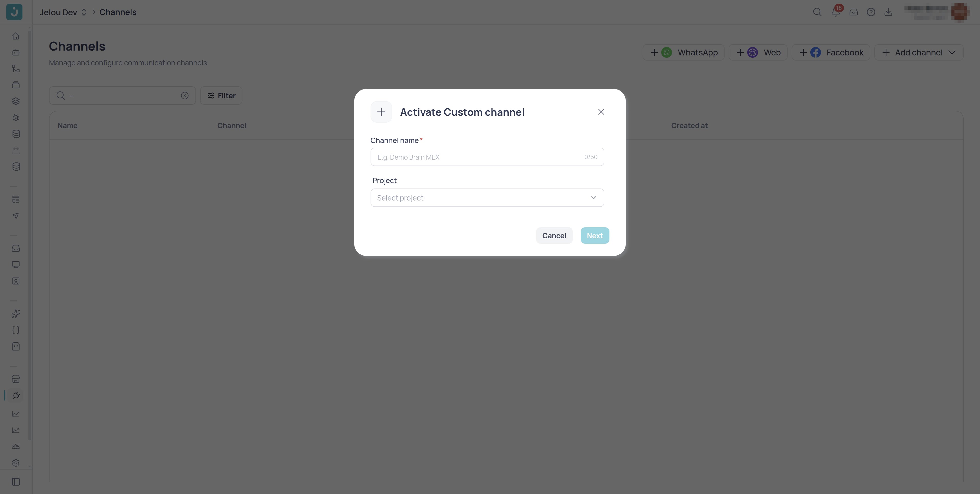Click the chevron of the Project dropdown

(x=593, y=198)
